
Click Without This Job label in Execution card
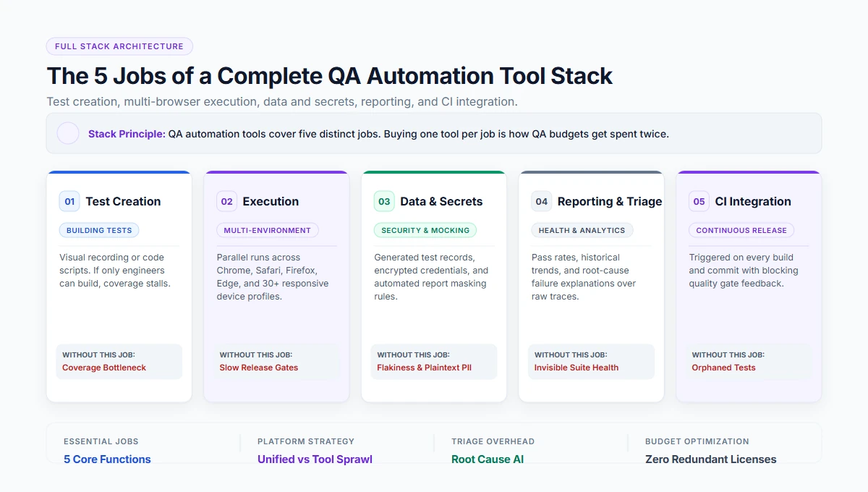pos(256,355)
